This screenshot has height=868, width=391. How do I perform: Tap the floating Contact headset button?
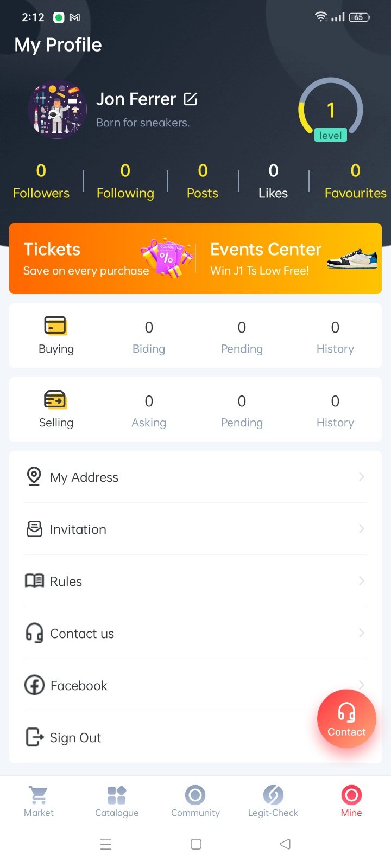pos(346,719)
